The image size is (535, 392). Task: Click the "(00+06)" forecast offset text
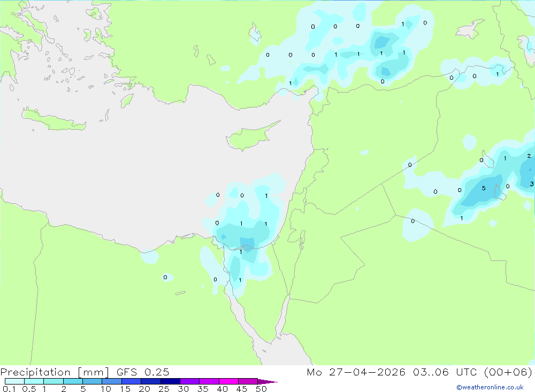[x=508, y=372]
